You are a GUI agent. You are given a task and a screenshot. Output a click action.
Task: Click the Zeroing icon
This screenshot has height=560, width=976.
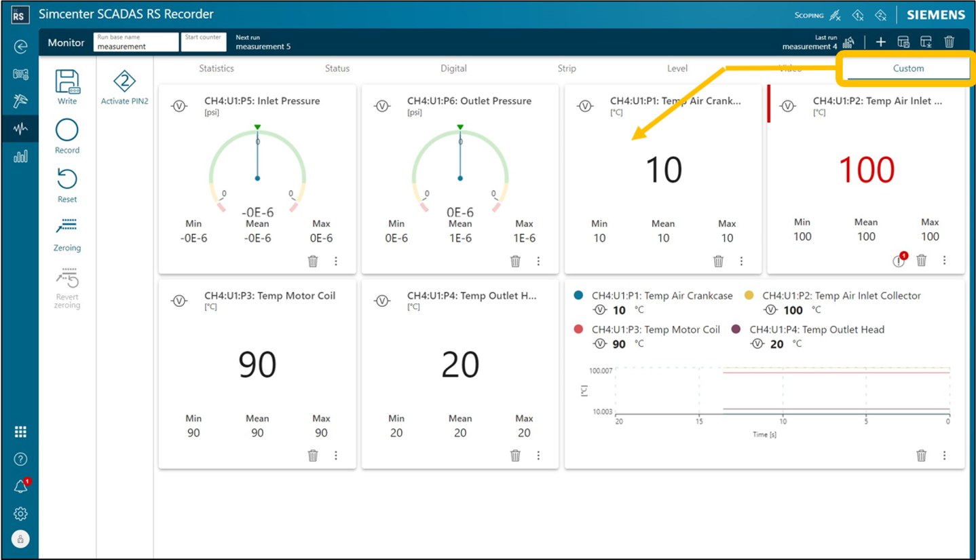coord(67,227)
